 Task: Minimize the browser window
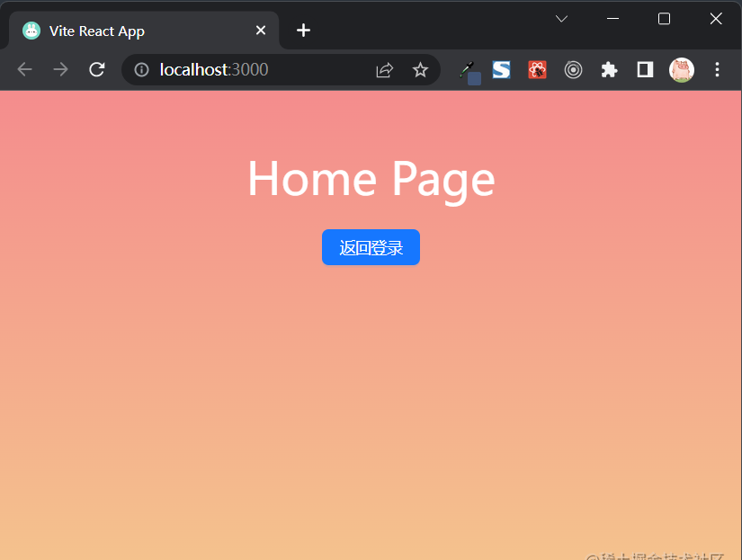tap(612, 19)
